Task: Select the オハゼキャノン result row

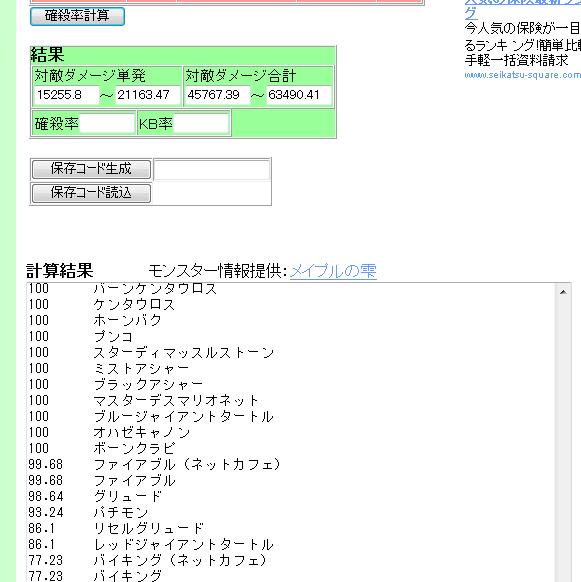Action: pos(291,432)
